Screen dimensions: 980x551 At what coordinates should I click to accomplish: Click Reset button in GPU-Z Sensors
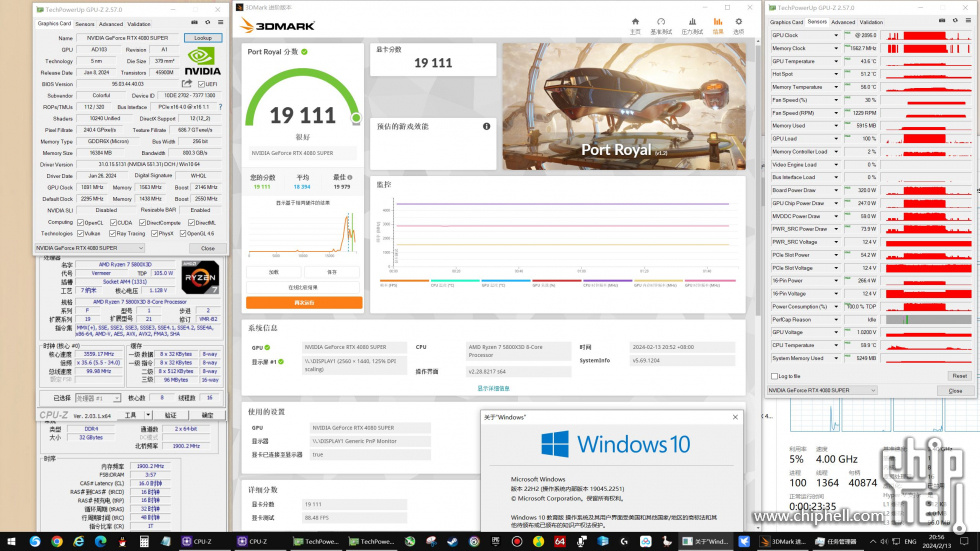[x=959, y=376]
